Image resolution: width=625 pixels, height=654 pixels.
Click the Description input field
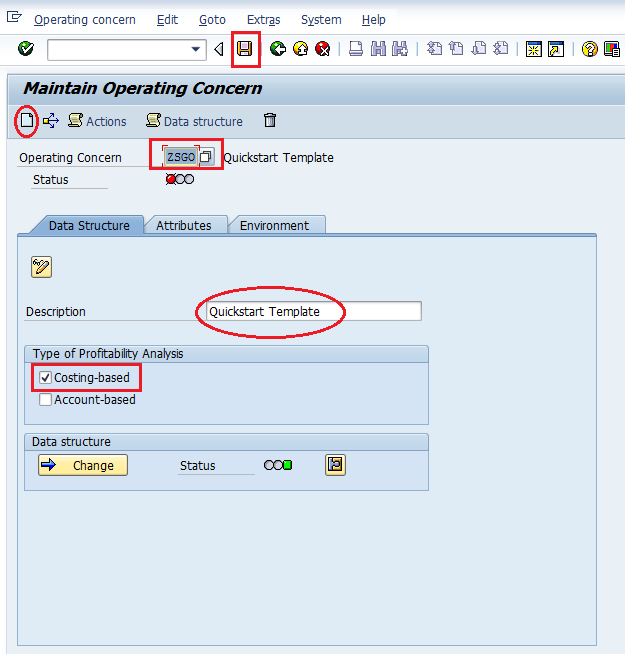[314, 311]
